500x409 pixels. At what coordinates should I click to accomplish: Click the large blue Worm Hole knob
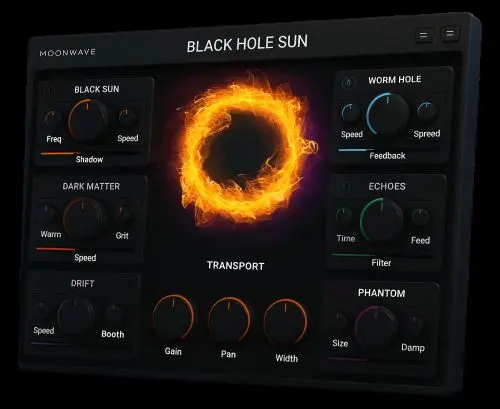[x=388, y=114]
